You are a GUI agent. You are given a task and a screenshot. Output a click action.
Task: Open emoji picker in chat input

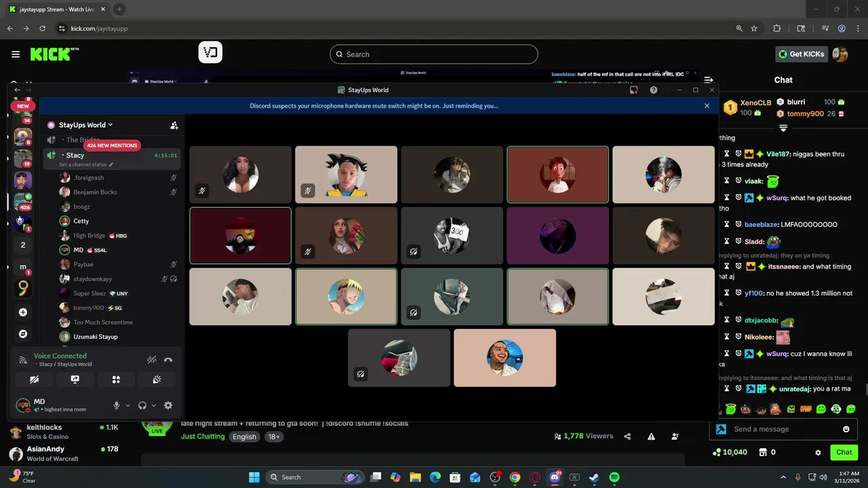[846, 429]
